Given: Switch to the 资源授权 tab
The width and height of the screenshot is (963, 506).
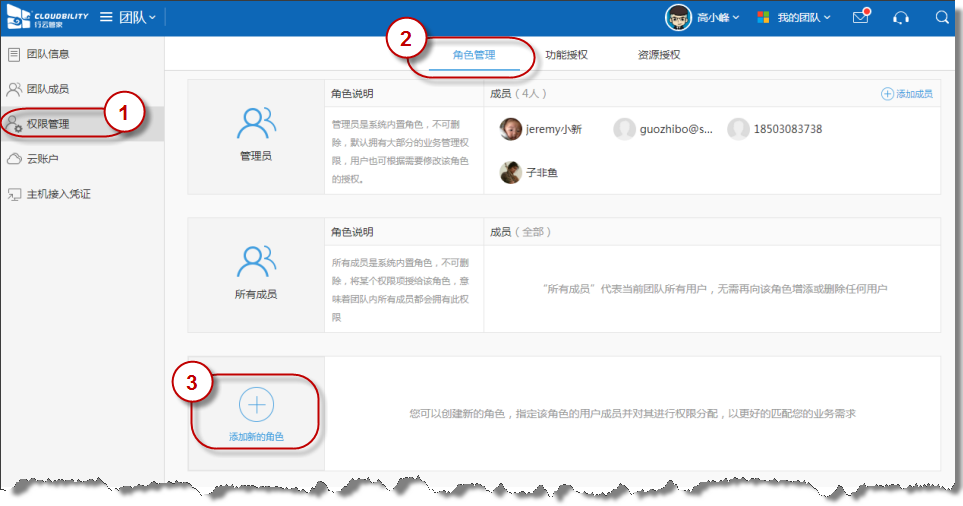Looking at the screenshot, I should coord(659,55).
